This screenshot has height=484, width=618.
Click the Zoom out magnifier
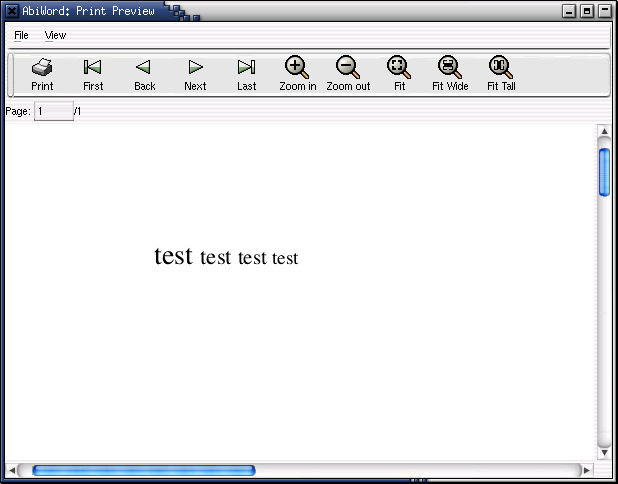point(348,67)
